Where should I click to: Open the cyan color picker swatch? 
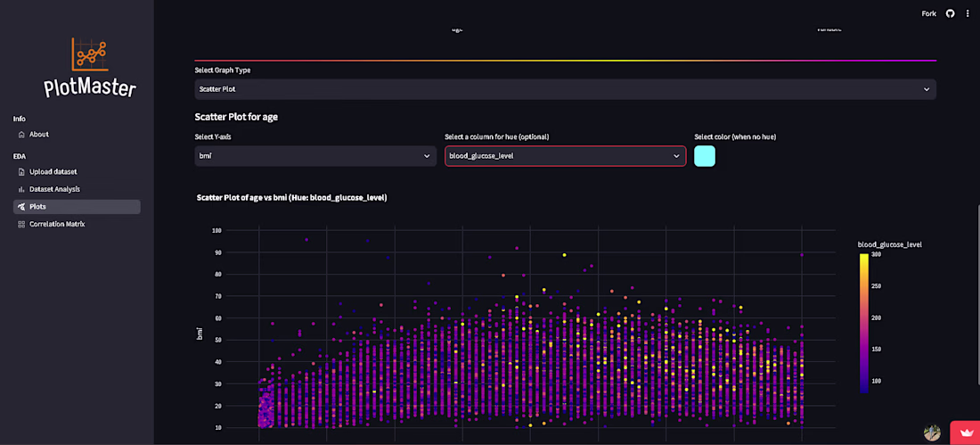(705, 156)
